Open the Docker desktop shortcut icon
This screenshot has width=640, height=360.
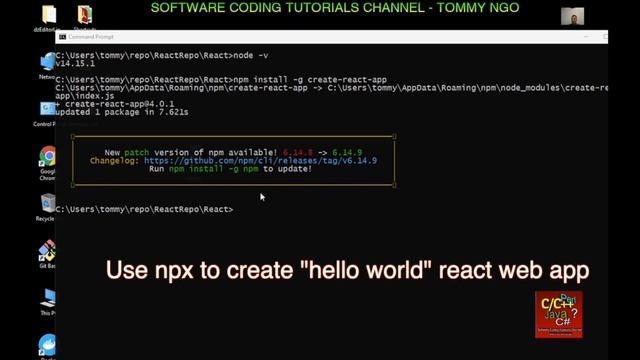click(x=48, y=345)
